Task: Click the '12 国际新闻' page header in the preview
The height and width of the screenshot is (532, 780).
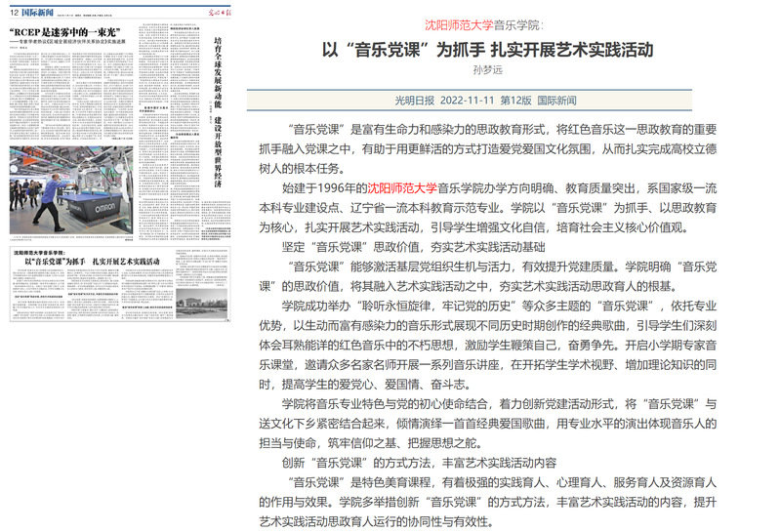Action: (34, 11)
